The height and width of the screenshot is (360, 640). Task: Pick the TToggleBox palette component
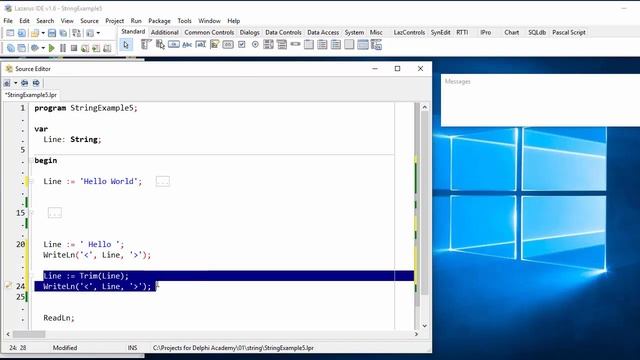[228, 44]
